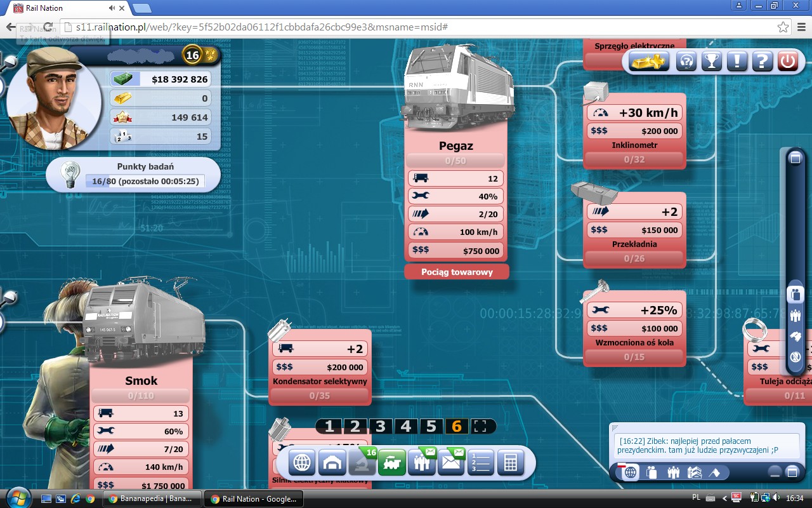Click the trophy achievements icon

point(712,62)
